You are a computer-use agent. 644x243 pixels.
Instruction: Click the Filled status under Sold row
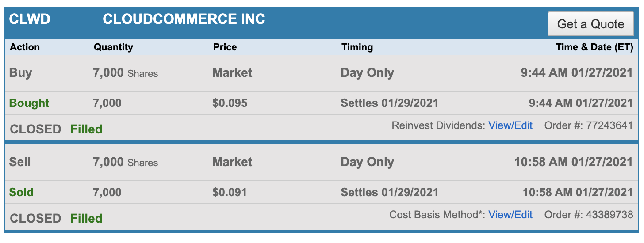tap(86, 219)
